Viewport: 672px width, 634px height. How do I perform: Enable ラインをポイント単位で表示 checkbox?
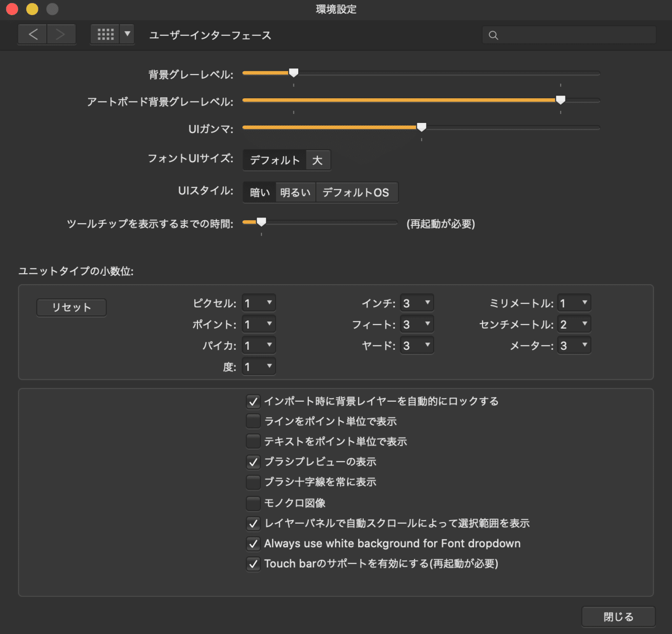[253, 421]
